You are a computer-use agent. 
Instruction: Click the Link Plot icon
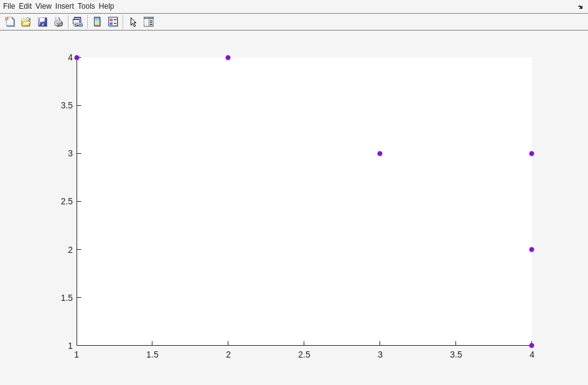pyautogui.click(x=77, y=22)
